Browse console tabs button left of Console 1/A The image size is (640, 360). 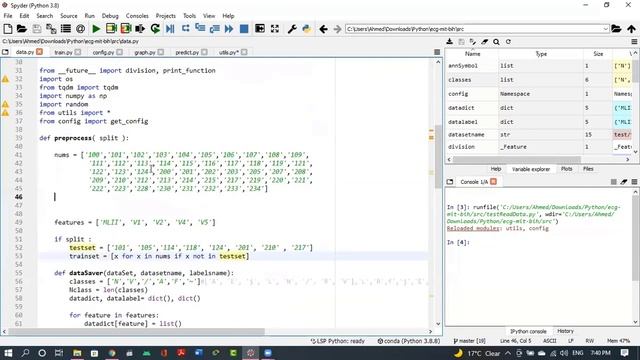pos(450,182)
